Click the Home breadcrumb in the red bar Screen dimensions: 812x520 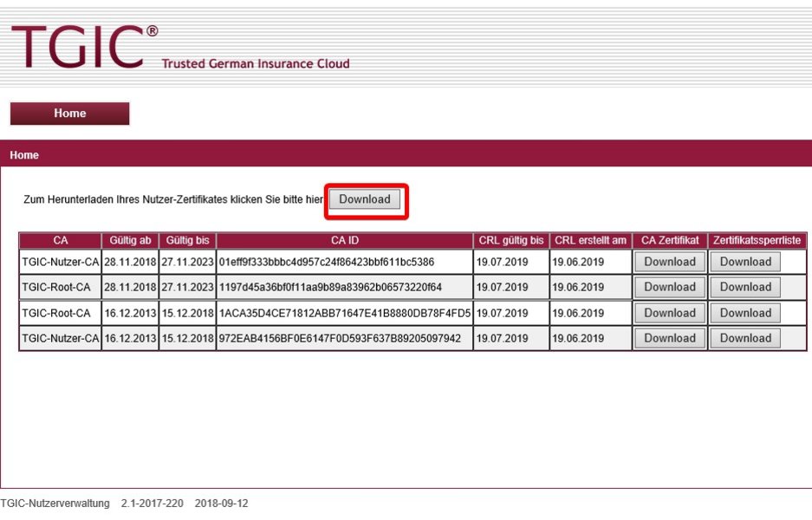[24, 155]
